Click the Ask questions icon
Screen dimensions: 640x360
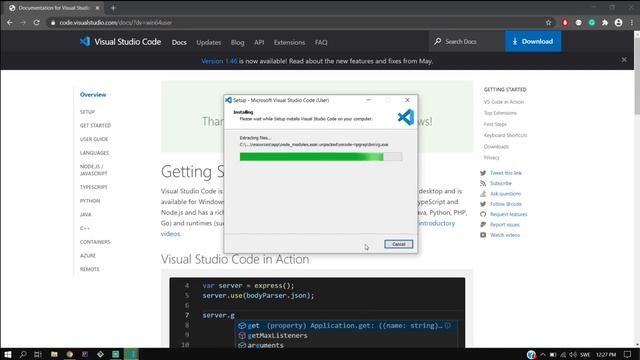[483, 193]
